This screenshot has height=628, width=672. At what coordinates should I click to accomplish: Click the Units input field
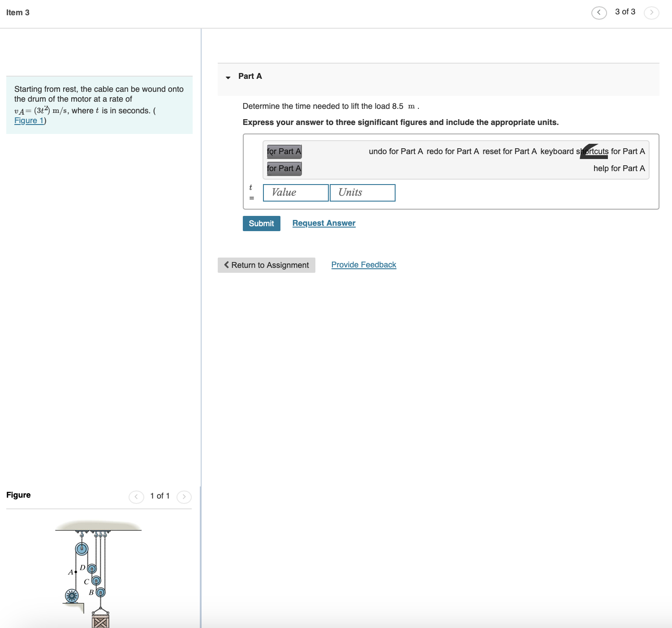pyautogui.click(x=362, y=193)
